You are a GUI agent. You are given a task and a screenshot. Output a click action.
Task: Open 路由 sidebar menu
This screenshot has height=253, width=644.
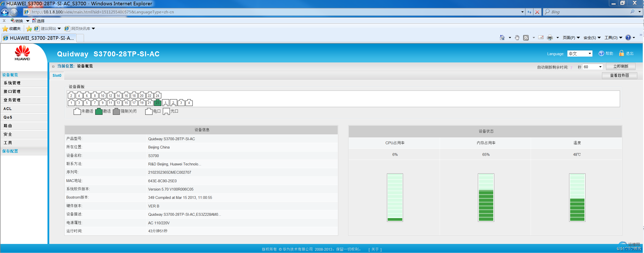pos(24,126)
